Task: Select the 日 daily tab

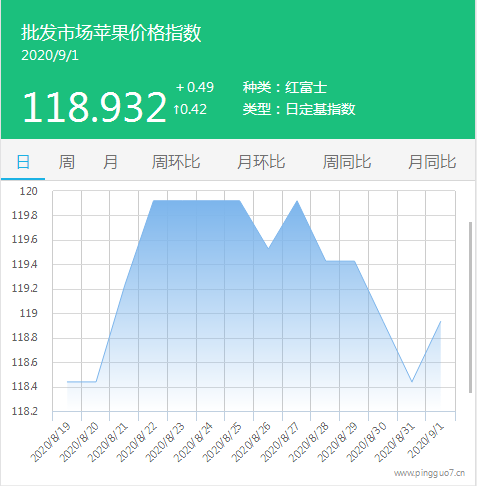Action: point(23,162)
